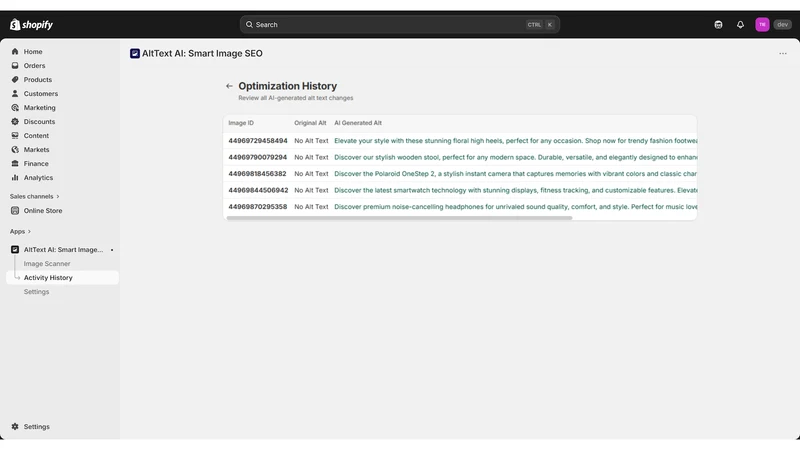Click the Customers person icon
The height and width of the screenshot is (450, 800).
(15, 93)
